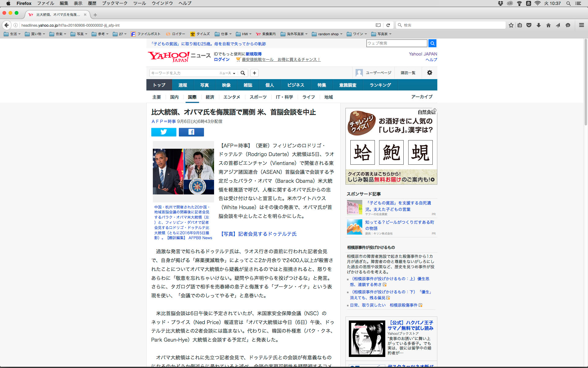588x368 pixels.
Task: Click the plus button beside keyword search
Action: [254, 73]
